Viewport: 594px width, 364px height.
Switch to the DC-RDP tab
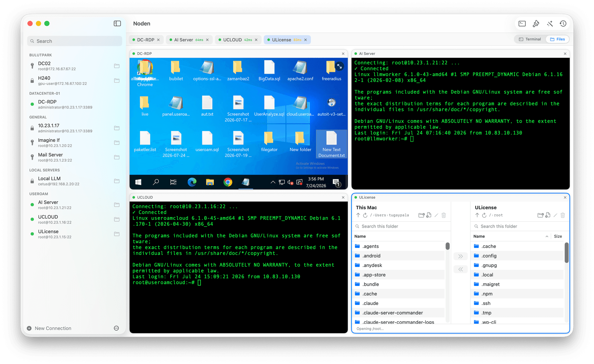click(x=146, y=40)
